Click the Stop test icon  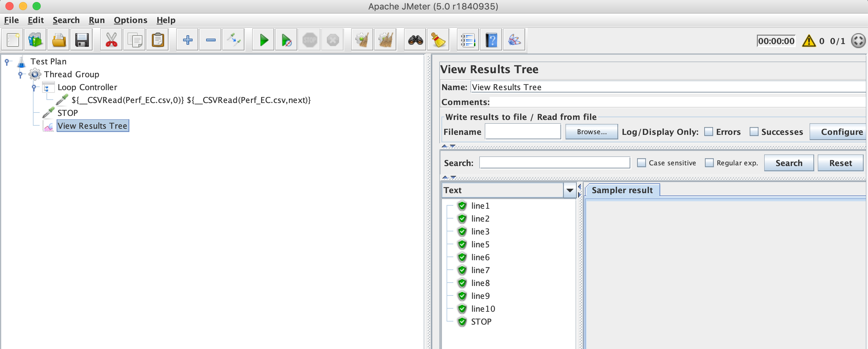(310, 40)
